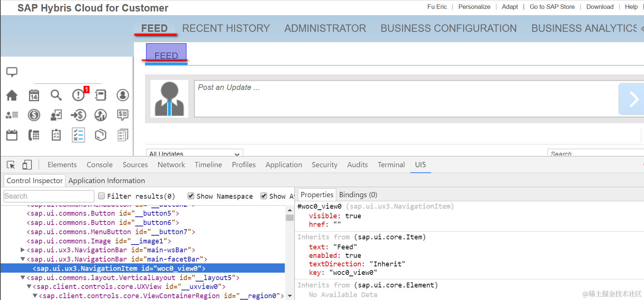Open the alert icon with red badge
The height and width of the screenshot is (300, 644).
point(79,95)
